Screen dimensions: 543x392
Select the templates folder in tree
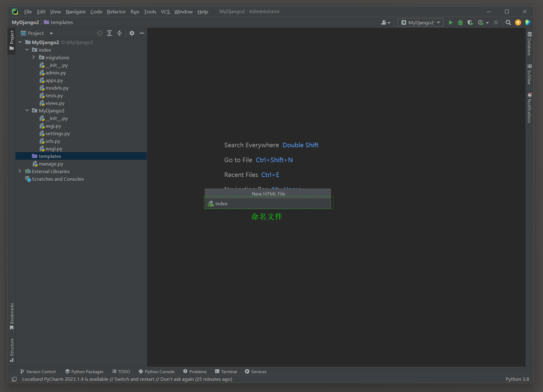pos(81,156)
